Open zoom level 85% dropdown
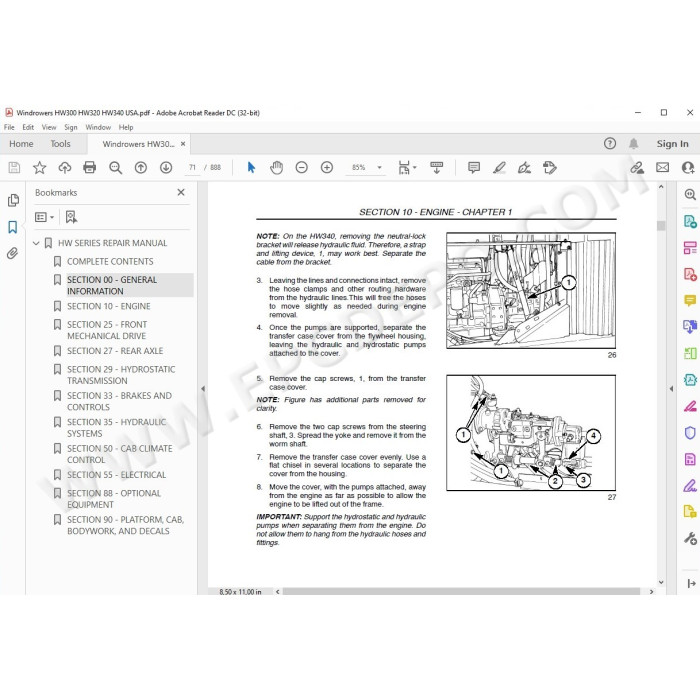700x700 pixels. (379, 167)
